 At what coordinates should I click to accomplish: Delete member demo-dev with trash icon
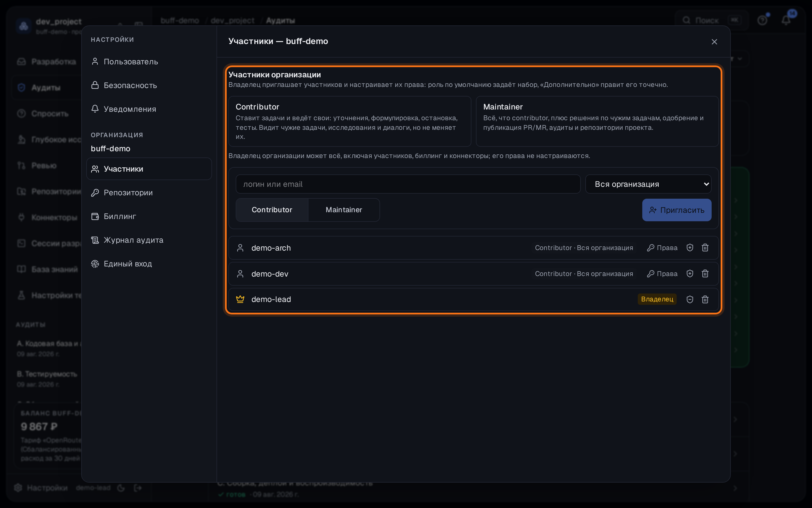point(705,273)
